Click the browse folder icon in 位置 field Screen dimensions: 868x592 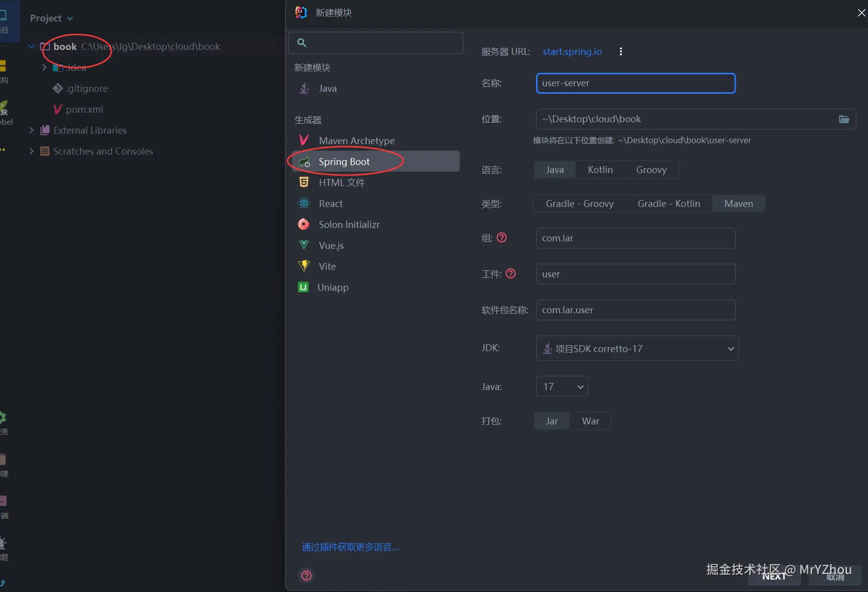point(844,119)
